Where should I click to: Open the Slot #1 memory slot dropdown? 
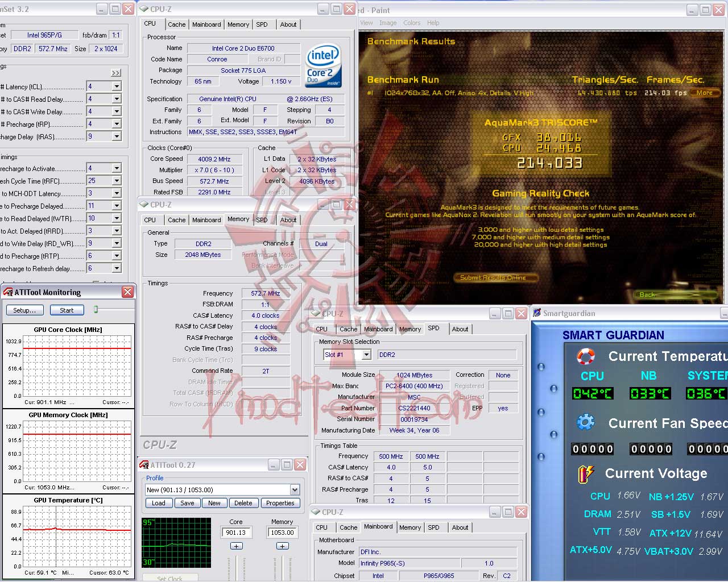coord(366,355)
